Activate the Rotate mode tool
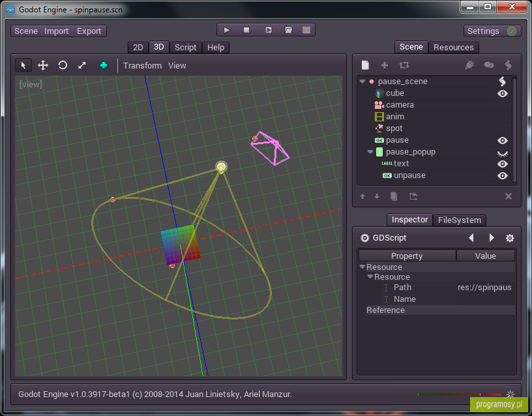532x416 pixels. [63, 65]
